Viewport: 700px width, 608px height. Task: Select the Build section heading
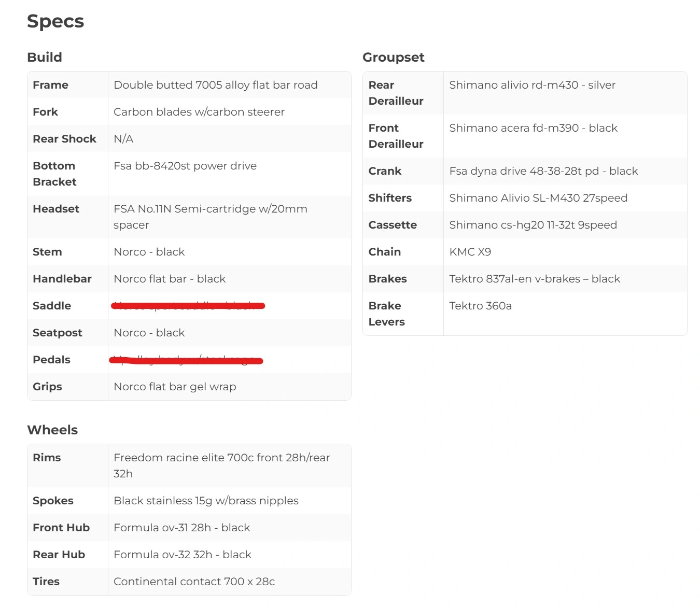tap(45, 57)
